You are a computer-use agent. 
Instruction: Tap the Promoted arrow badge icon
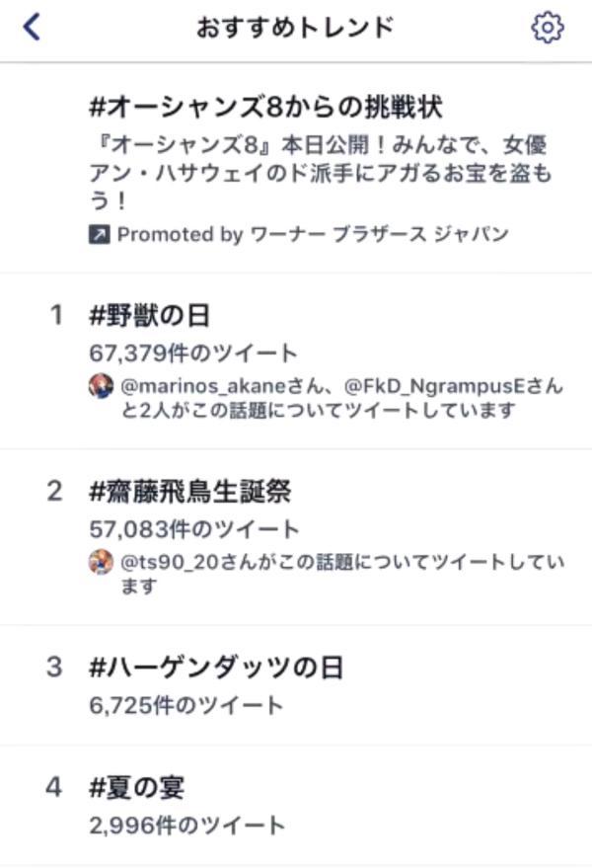pos(99,235)
